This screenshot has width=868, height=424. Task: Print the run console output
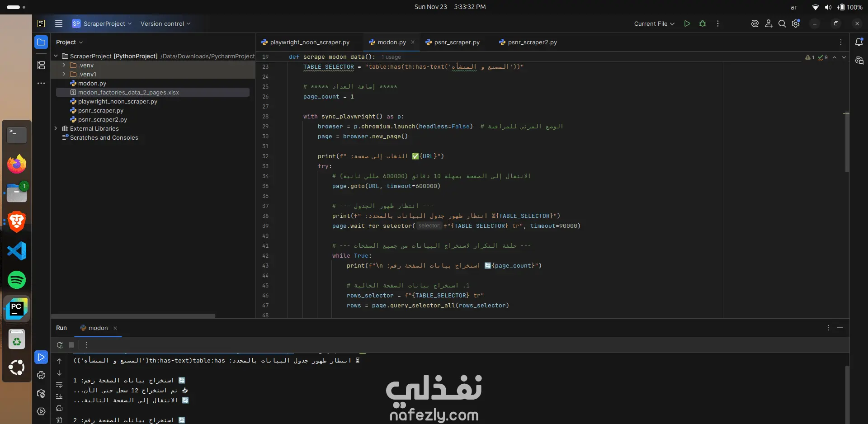59,408
